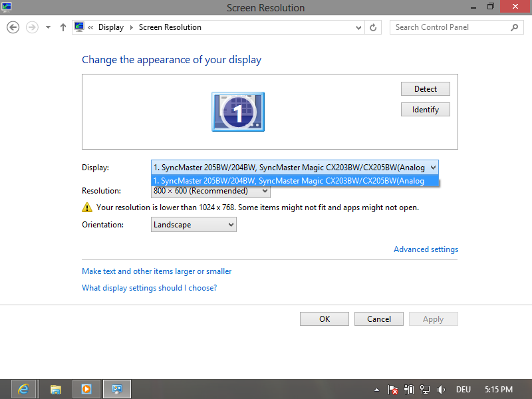532x399 pixels.
Task: Open Action Center flag icon
Action: coord(392,390)
